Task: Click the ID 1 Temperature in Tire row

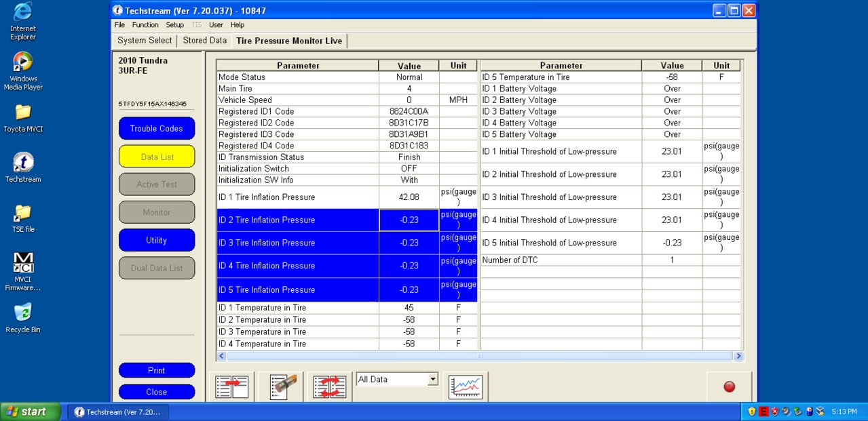Action: (x=347, y=308)
